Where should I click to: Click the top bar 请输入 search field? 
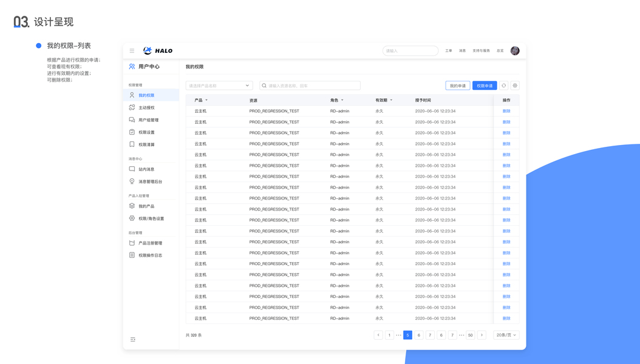pyautogui.click(x=410, y=50)
